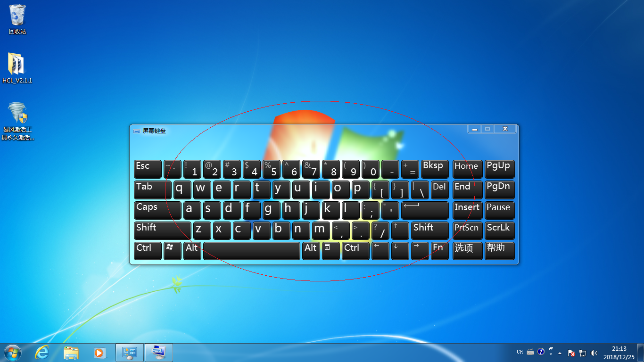The width and height of the screenshot is (644, 362).
Task: Open the 帮助 help button
Action: coord(499,251)
